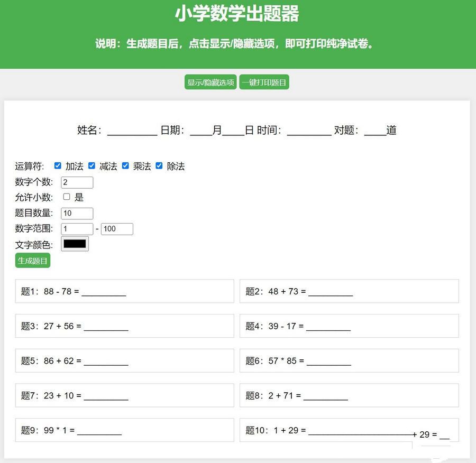476x463 pixels.
Task: Select the 题目数量 quantity input field
Action: 77,213
